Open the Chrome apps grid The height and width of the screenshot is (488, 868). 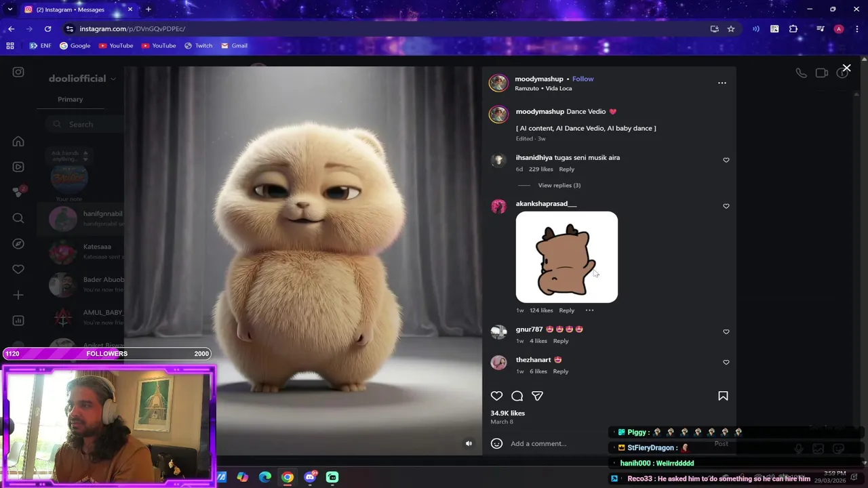10,45
